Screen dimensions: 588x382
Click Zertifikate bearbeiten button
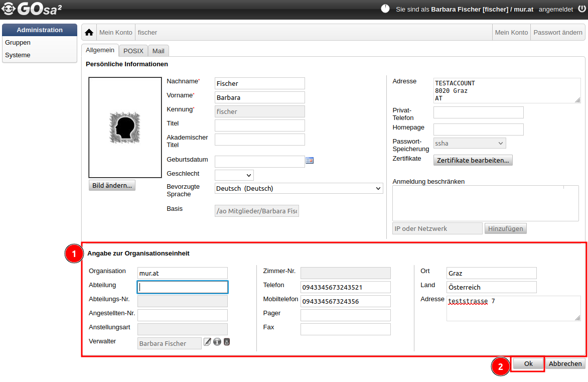coord(473,161)
